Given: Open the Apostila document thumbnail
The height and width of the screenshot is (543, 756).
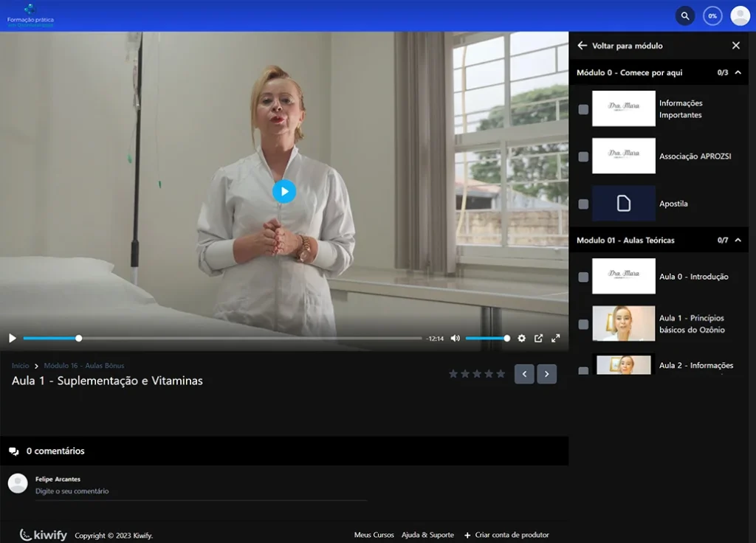Looking at the screenshot, I should (x=623, y=204).
